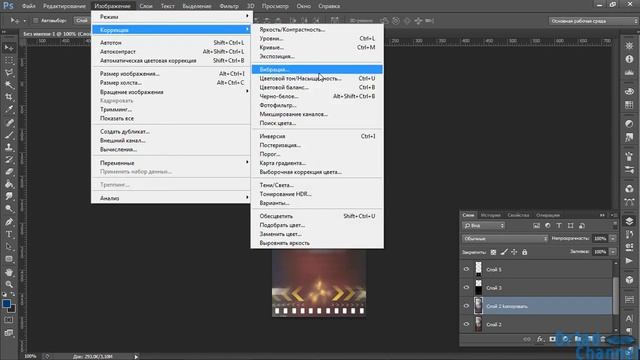Click the foreground color swatch
640x360 pixels.
[x=6, y=304]
